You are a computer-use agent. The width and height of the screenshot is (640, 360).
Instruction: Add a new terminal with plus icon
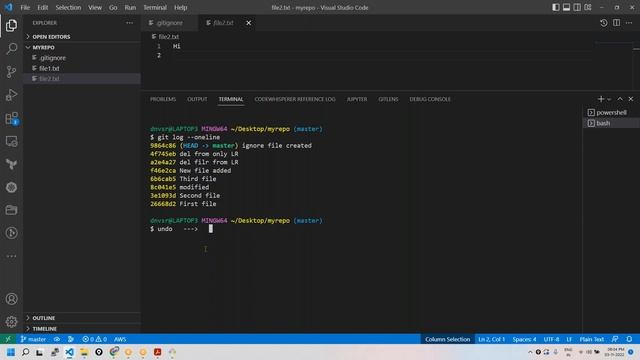601,99
